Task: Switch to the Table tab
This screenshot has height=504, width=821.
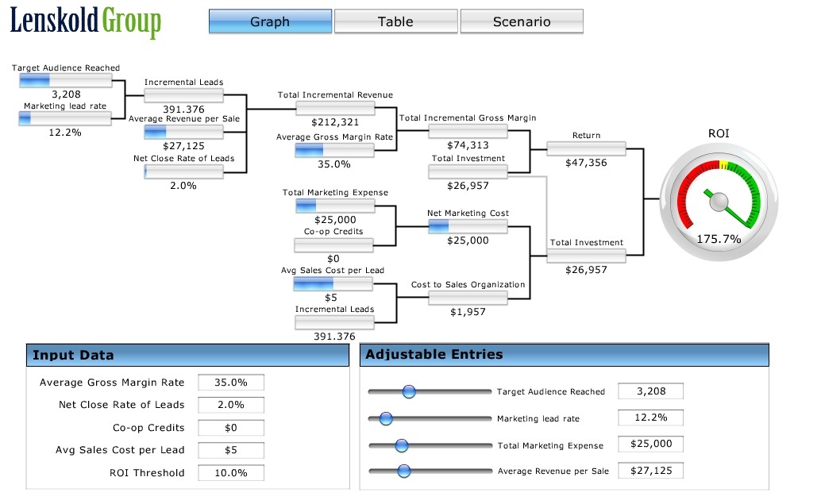Action: (395, 21)
